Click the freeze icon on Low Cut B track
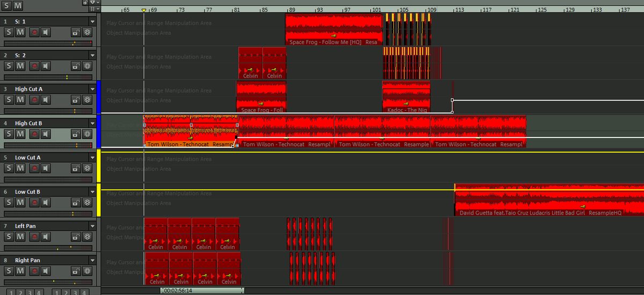The width and height of the screenshot is (644, 295). point(87,203)
